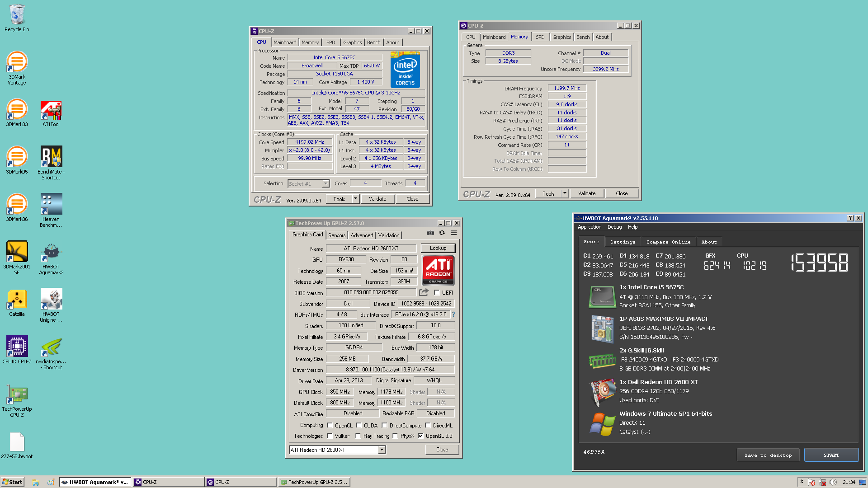The width and height of the screenshot is (868, 488).
Task: Click Save to desktop in Aquamark
Action: [768, 455]
